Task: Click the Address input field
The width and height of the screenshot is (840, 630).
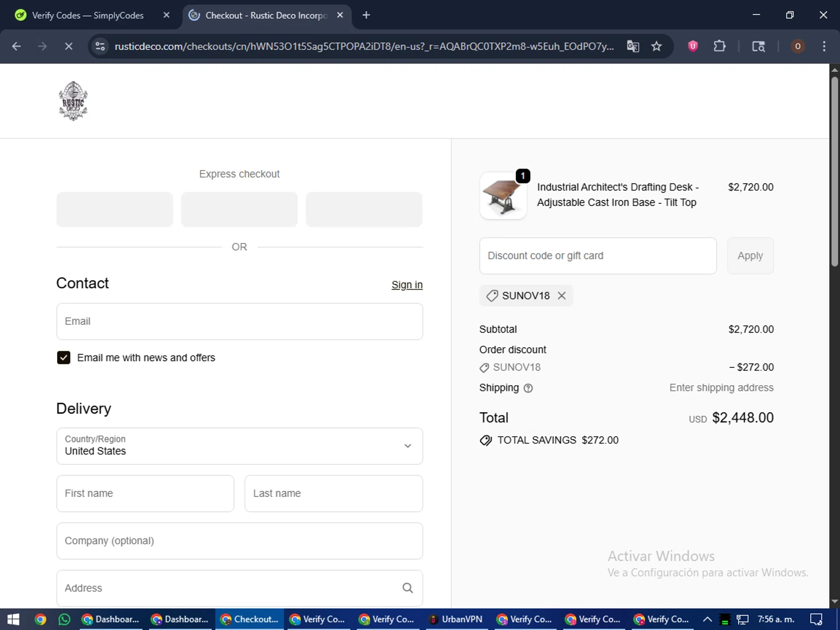Action: point(240,588)
